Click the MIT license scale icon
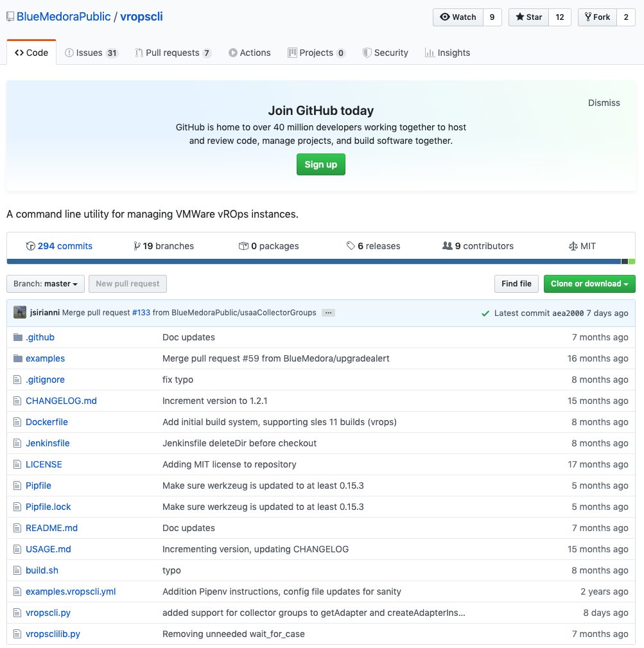This screenshot has width=644, height=648. click(573, 247)
